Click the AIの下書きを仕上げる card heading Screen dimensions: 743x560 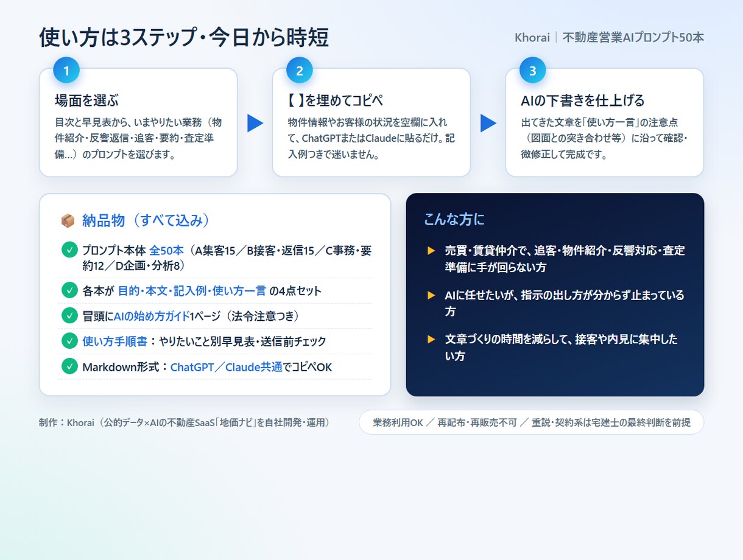[x=583, y=100]
